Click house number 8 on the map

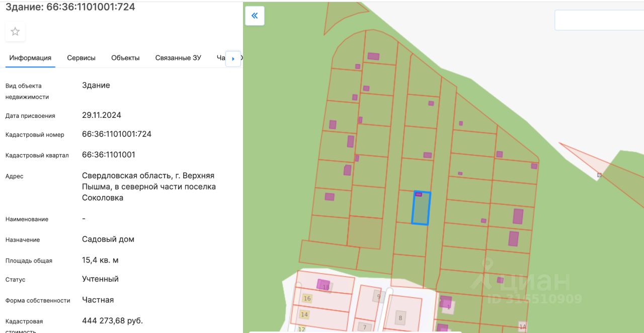tap(400, 318)
